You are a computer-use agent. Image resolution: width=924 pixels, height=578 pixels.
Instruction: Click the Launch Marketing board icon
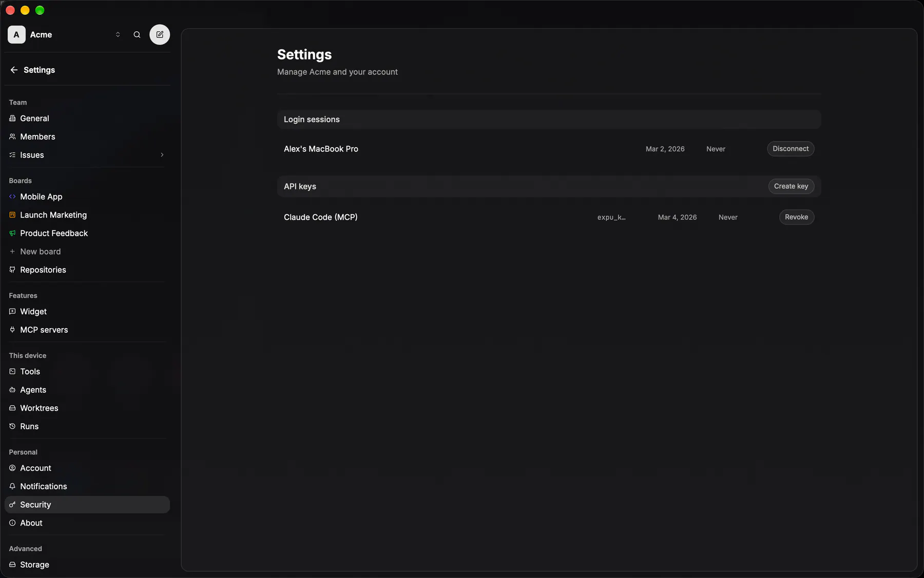click(12, 215)
